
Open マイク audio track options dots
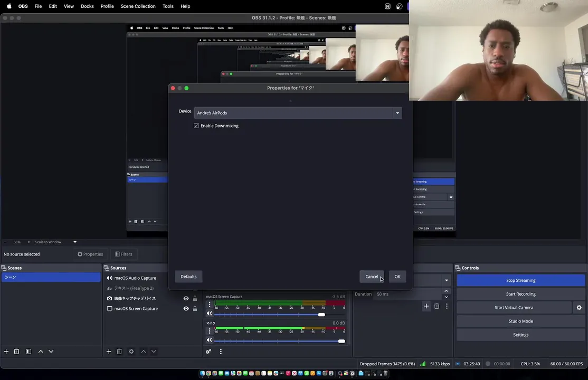pyautogui.click(x=210, y=331)
